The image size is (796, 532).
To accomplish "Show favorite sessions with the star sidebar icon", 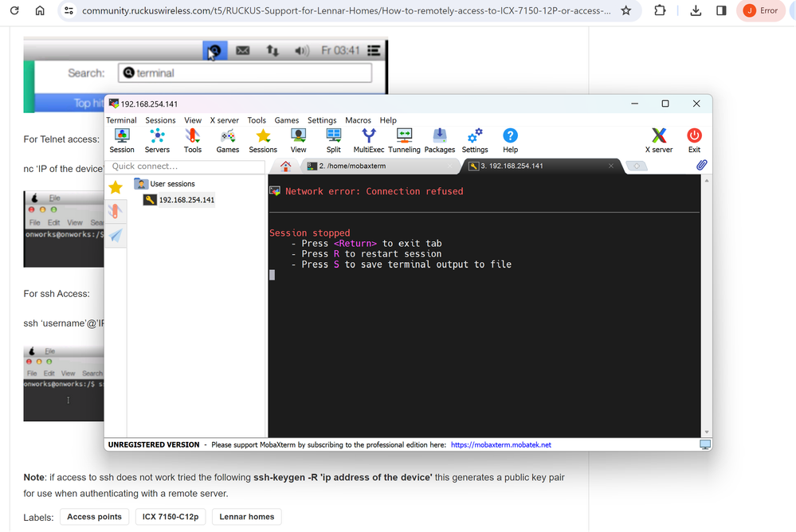I will [116, 187].
